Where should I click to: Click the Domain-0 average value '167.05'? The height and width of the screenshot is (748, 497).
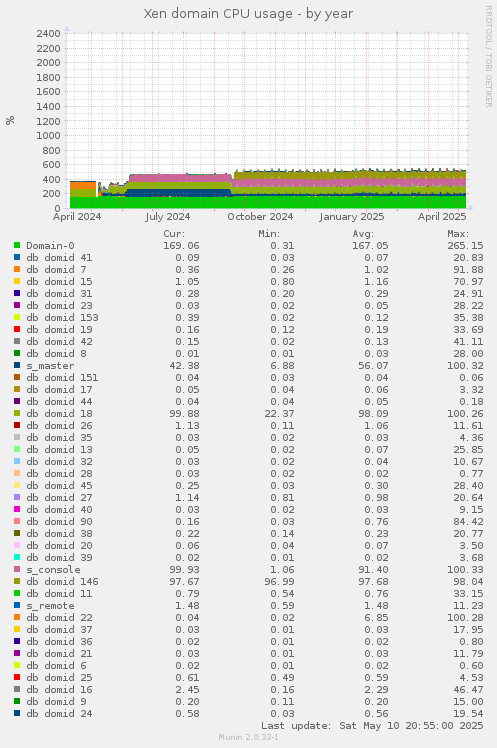(x=370, y=246)
